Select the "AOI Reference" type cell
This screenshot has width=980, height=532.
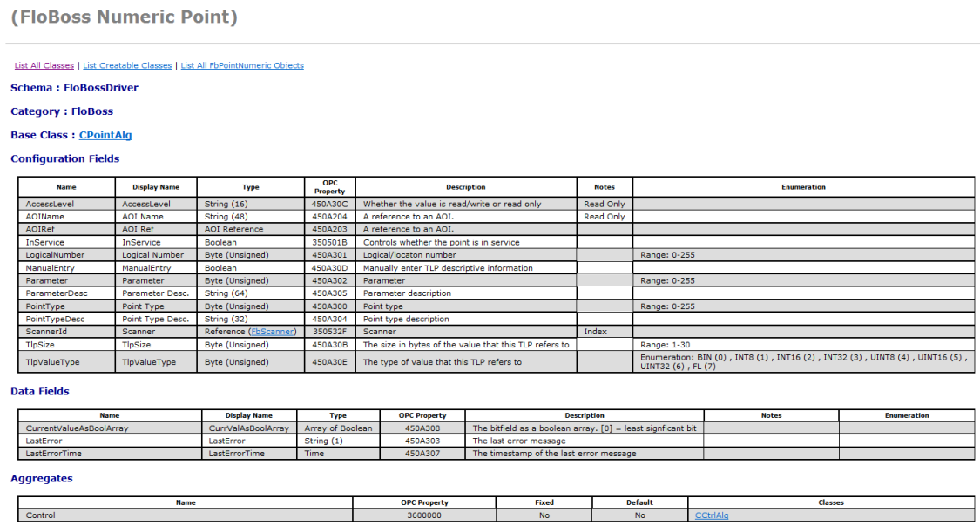251,229
